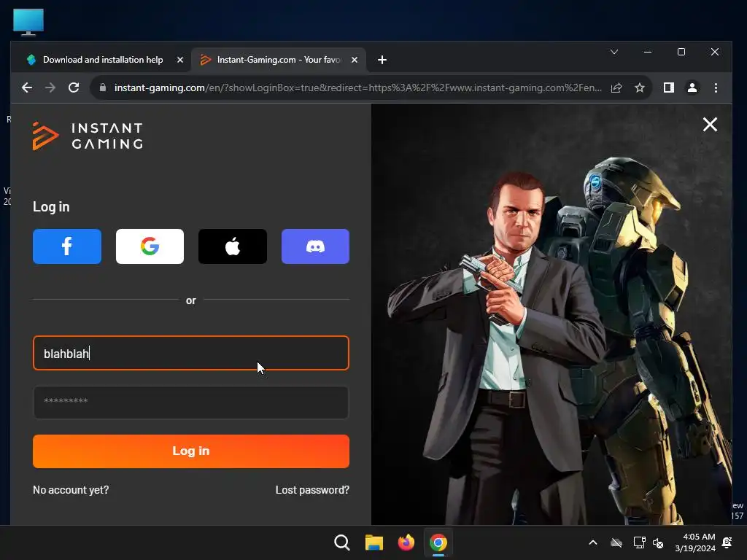Choose the Apple login button
The width and height of the screenshot is (747, 560).
(233, 246)
